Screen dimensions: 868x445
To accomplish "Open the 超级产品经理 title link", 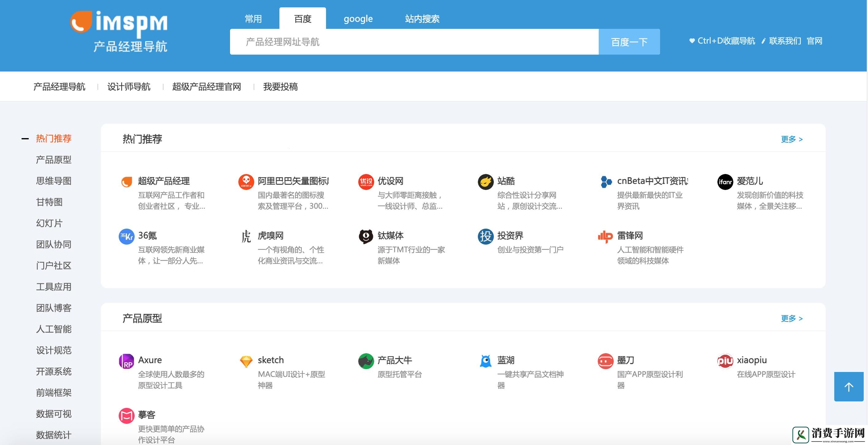I will click(x=164, y=181).
